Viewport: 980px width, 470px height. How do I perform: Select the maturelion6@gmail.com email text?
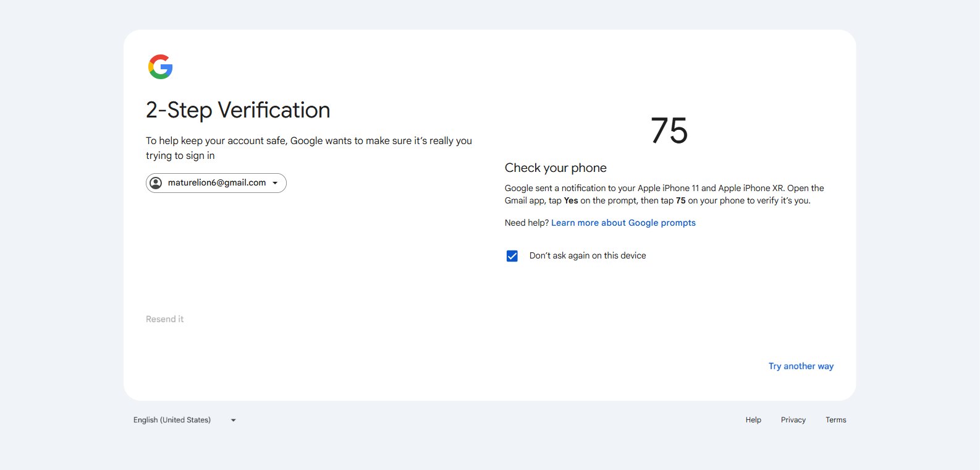point(216,183)
